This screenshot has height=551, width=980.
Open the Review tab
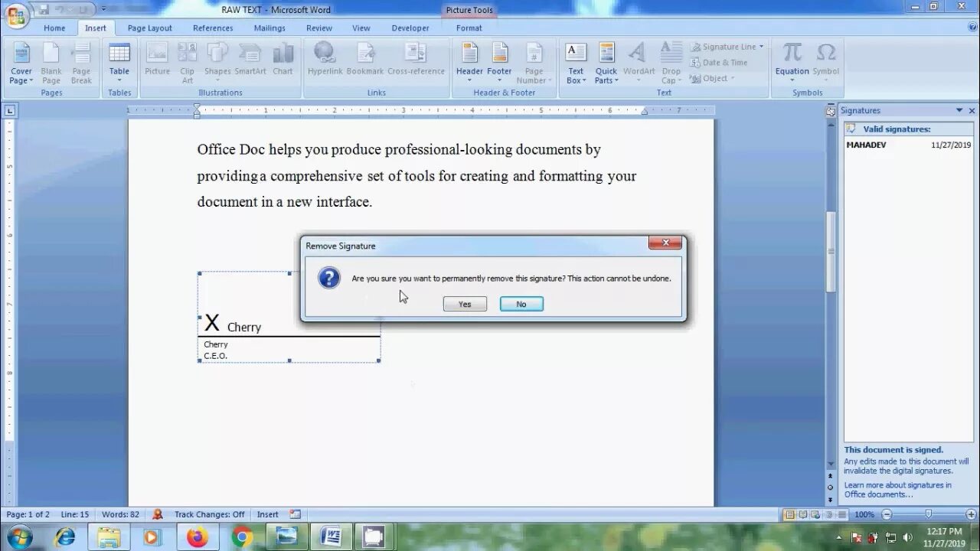319,28
